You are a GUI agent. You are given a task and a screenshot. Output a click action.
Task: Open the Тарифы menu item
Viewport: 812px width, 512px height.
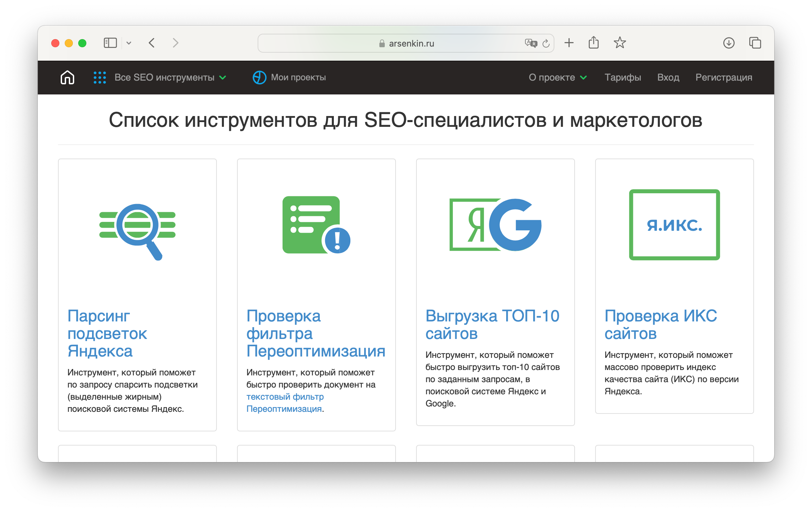click(622, 77)
